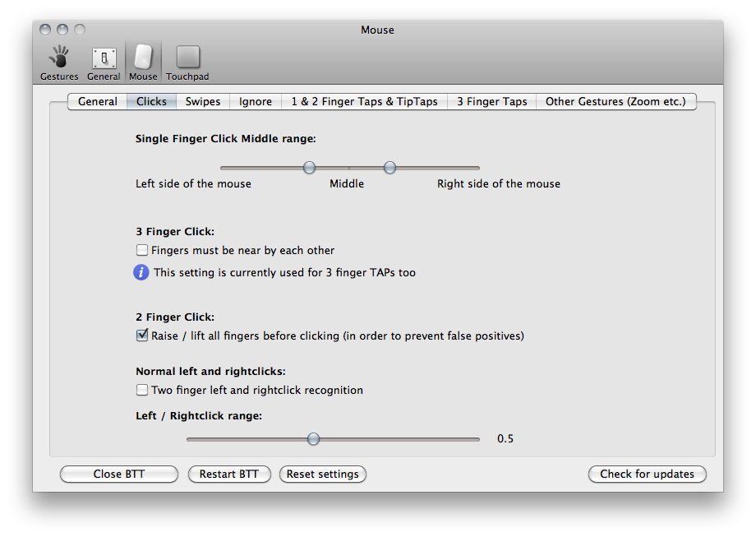Image resolution: width=756 pixels, height=537 pixels.
Task: Minimize the Mouse window
Action: tap(62, 30)
